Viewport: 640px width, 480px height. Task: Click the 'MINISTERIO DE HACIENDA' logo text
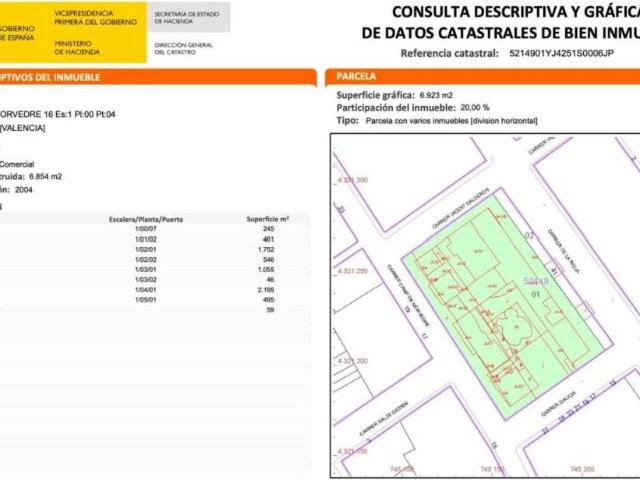pyautogui.click(x=77, y=48)
